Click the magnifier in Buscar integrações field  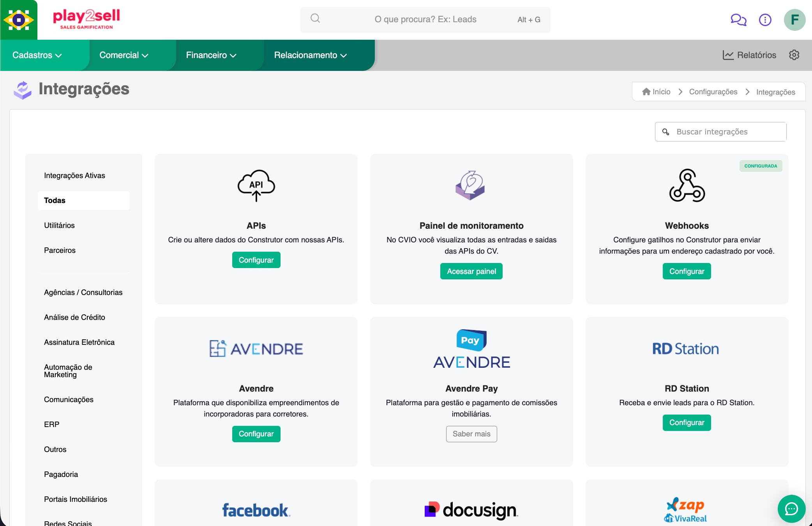[x=666, y=132]
